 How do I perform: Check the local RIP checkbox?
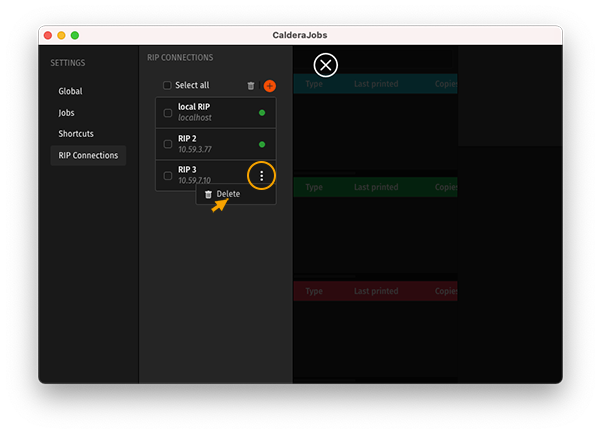(x=168, y=113)
